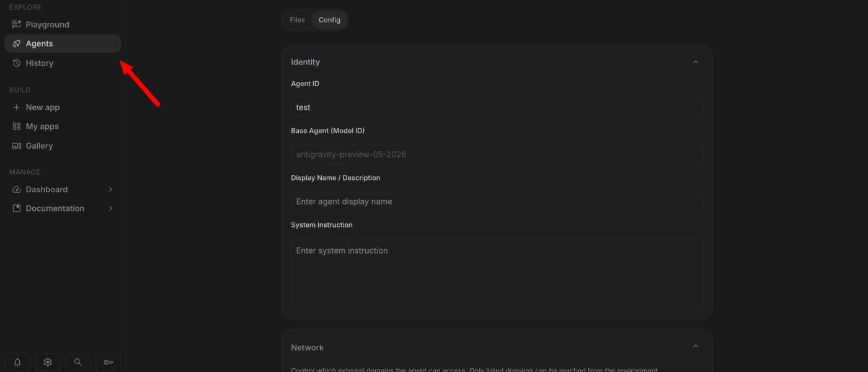Screen dimensions: 868x372
Task: Click the Agent ID label
Action: point(305,84)
